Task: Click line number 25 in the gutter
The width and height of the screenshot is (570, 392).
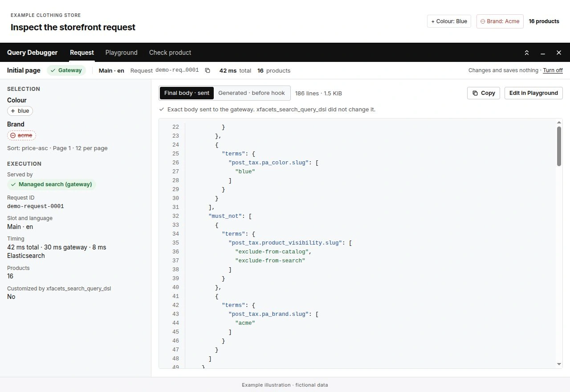Action: (175, 154)
